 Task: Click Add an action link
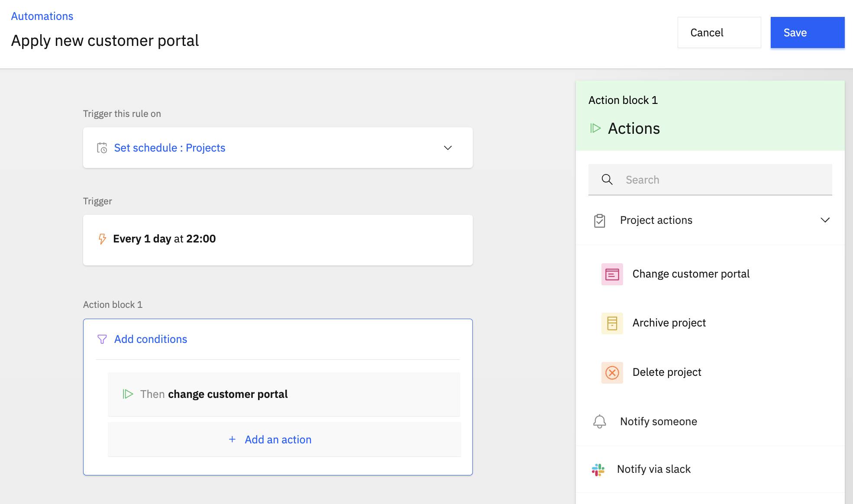point(278,439)
